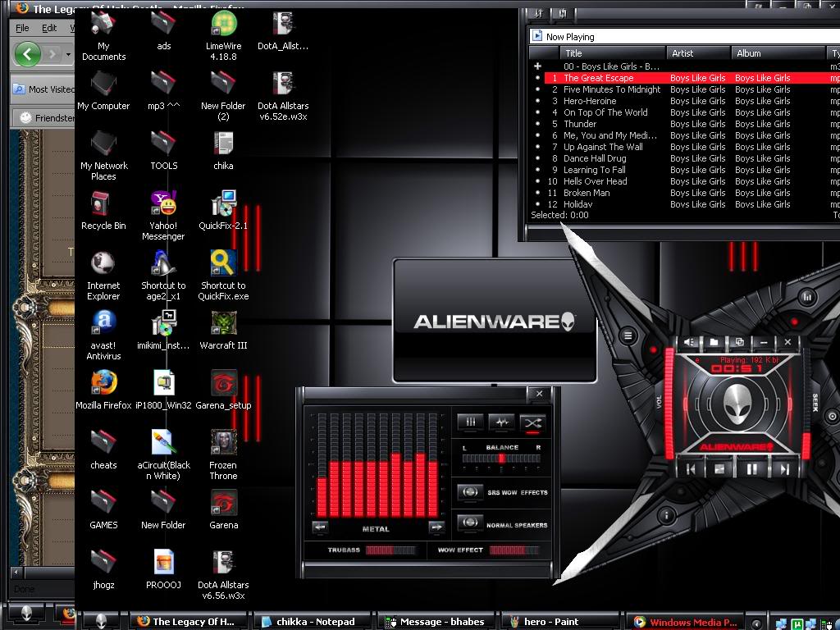Stop playback in Alienware media player
The image size is (840, 630).
pos(719,469)
